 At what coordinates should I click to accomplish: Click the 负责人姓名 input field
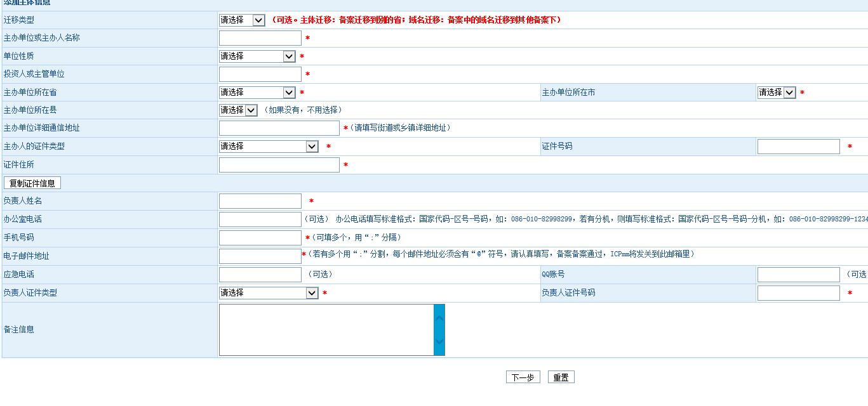tap(260, 201)
